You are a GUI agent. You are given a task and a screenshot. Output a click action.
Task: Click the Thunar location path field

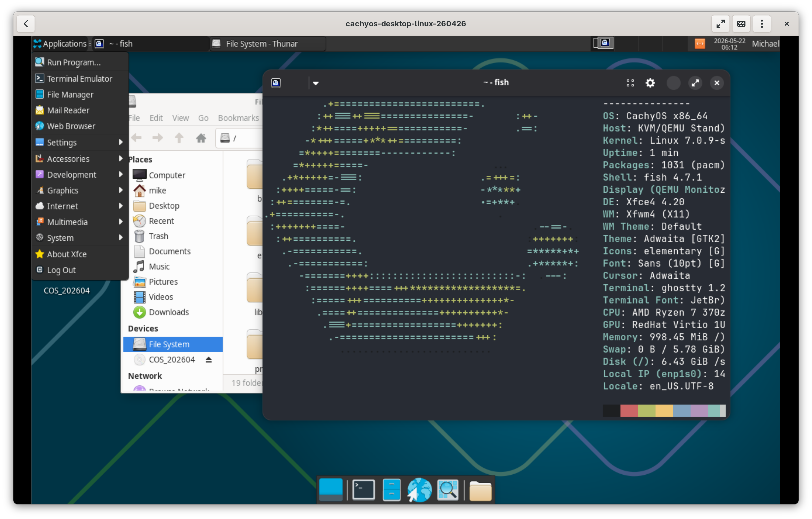click(239, 138)
